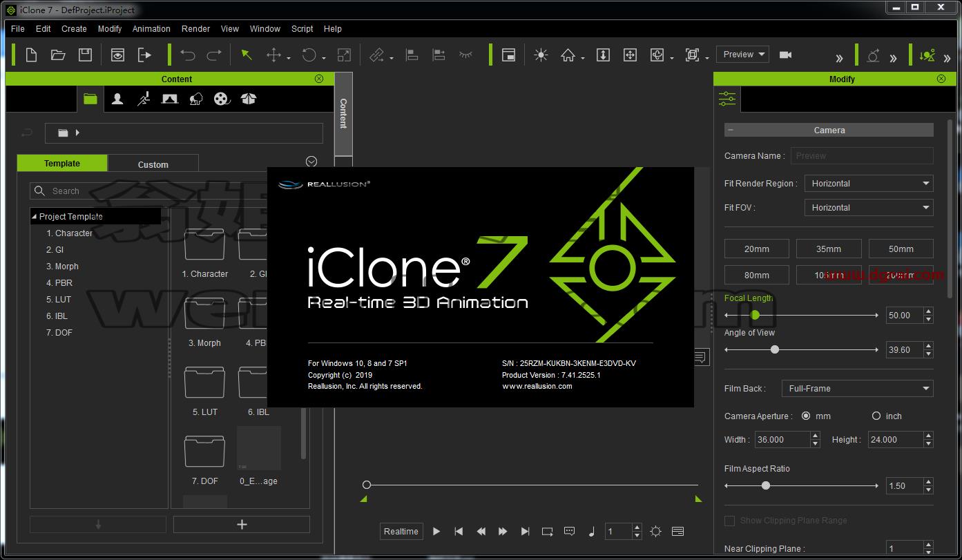Enable Show Clipping Plane Range checkbox
The image size is (962, 560).
(x=729, y=520)
